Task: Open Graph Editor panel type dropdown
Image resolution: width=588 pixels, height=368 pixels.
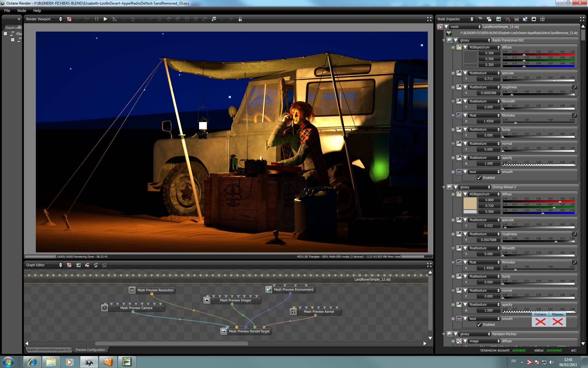Action: click(x=44, y=265)
